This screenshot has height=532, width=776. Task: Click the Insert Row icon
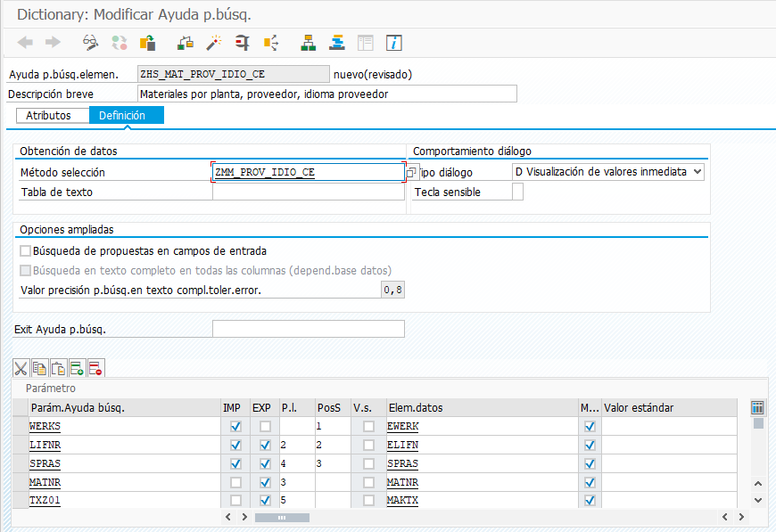(x=78, y=368)
